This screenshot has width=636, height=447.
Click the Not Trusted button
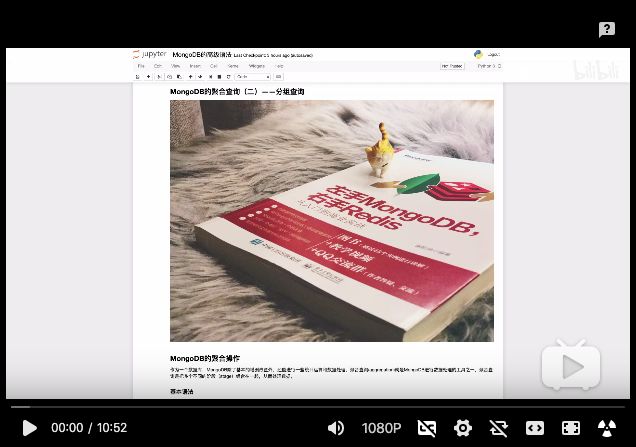point(452,66)
